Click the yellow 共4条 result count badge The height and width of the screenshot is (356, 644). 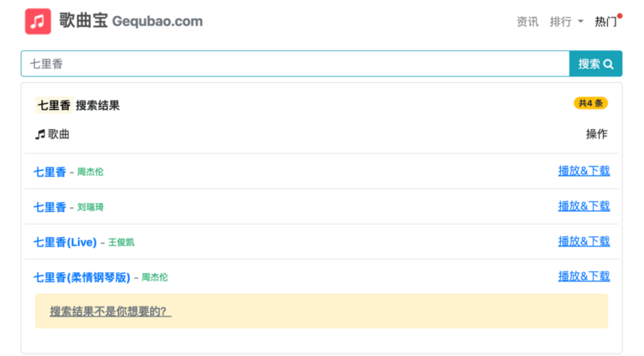click(590, 103)
